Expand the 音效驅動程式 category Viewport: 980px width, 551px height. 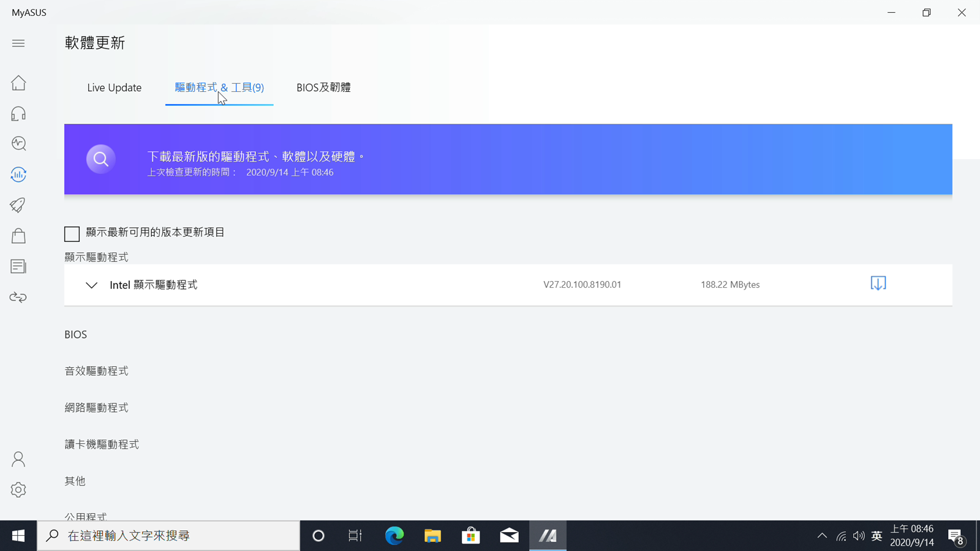pyautogui.click(x=96, y=371)
